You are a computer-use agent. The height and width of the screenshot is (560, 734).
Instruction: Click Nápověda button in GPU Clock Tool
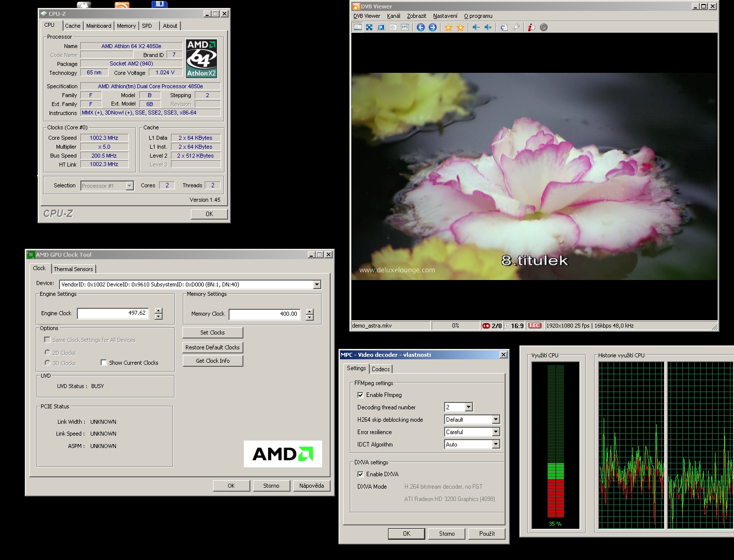tap(312, 486)
